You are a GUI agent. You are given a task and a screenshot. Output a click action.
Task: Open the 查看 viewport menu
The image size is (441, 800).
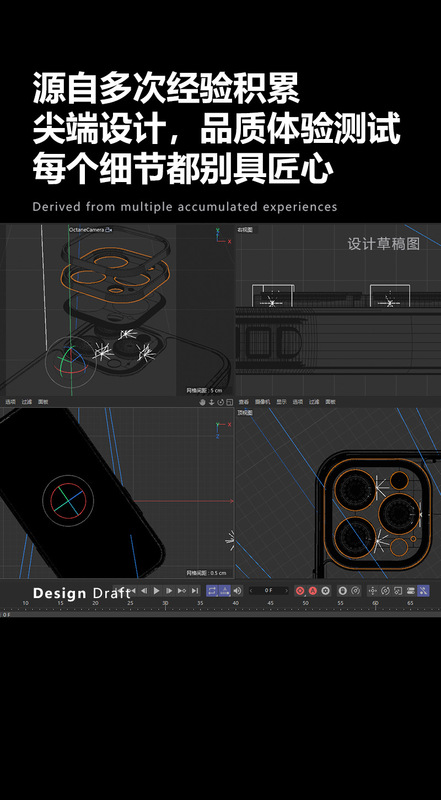click(243, 402)
